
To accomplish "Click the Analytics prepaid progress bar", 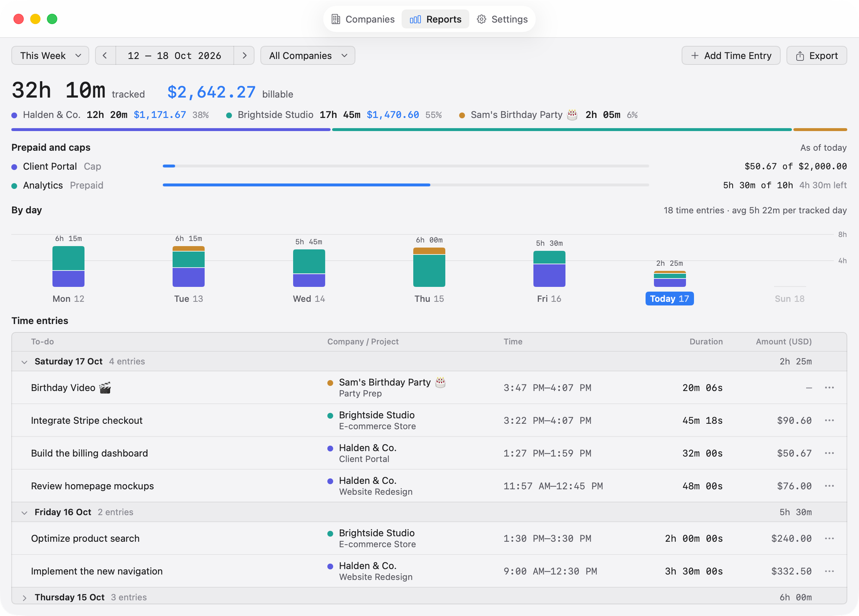I will (x=406, y=185).
